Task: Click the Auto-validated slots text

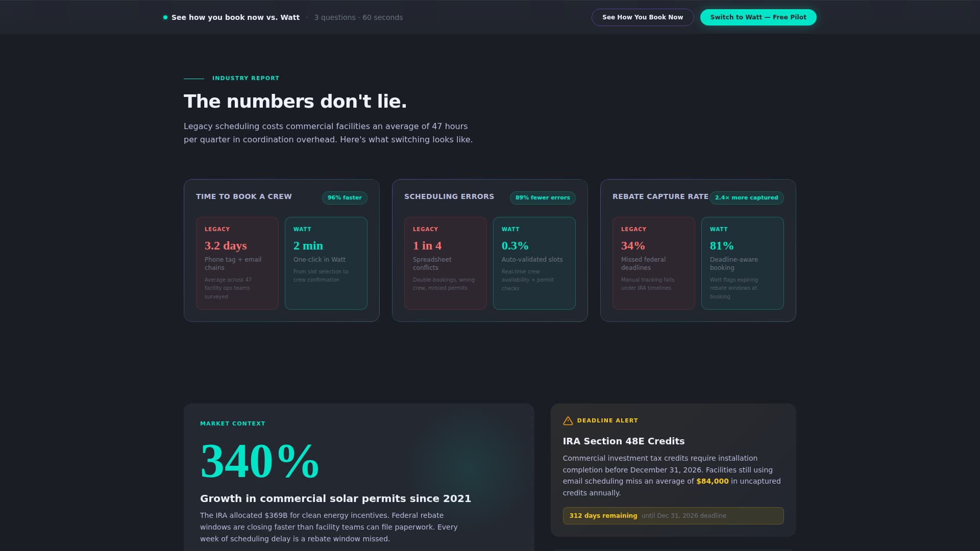Action: click(532, 260)
